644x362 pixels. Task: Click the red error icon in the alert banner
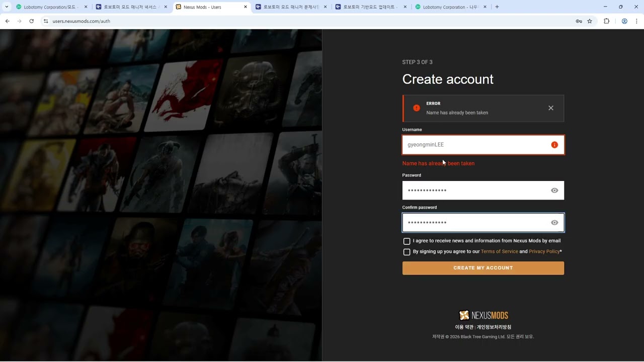(x=417, y=108)
